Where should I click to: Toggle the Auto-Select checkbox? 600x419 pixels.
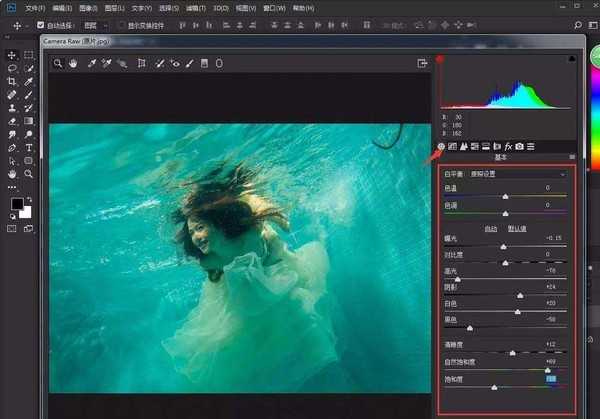(41, 24)
